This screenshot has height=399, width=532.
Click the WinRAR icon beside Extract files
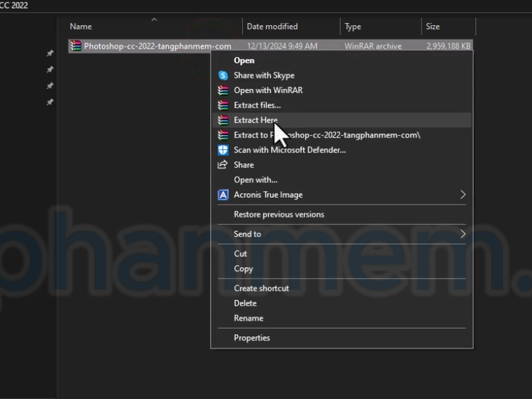pyautogui.click(x=223, y=105)
